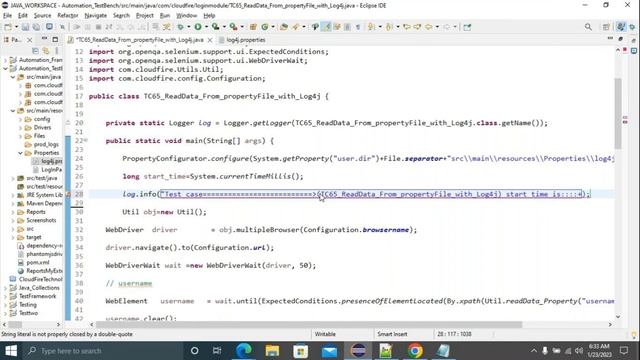Open the Run button dropdown arrow
This screenshot has height=360, width=640.
click(206, 27)
